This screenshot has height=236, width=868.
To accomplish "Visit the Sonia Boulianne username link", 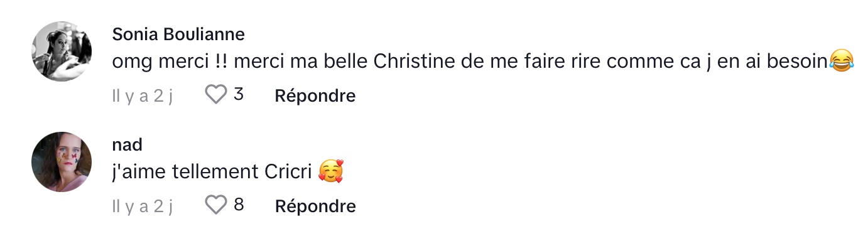I will tap(178, 34).
